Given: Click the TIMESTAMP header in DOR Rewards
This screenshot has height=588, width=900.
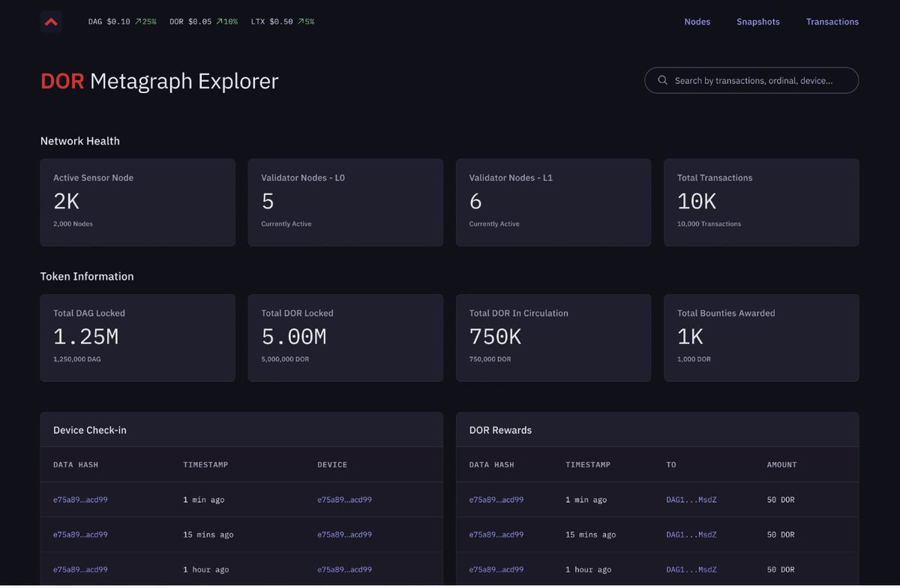Looking at the screenshot, I should (588, 465).
